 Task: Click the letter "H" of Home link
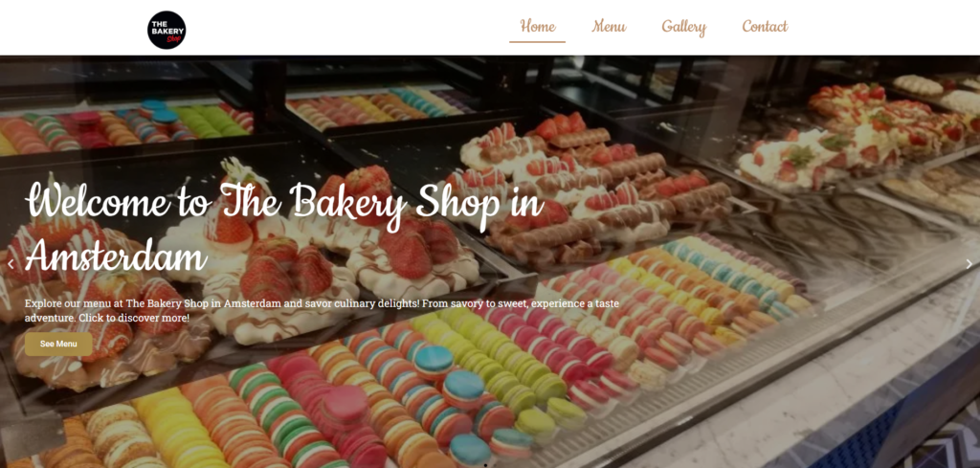[x=527, y=26]
